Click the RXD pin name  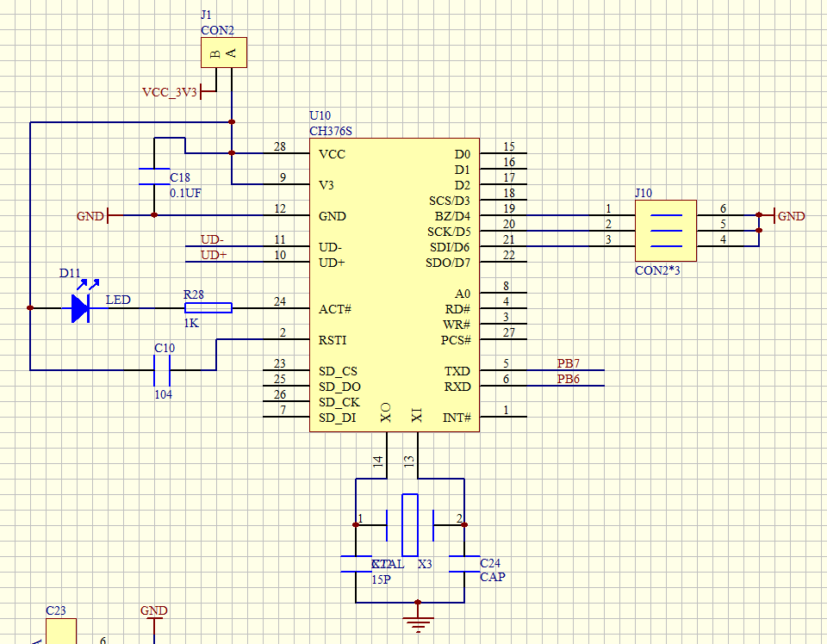pos(457,387)
